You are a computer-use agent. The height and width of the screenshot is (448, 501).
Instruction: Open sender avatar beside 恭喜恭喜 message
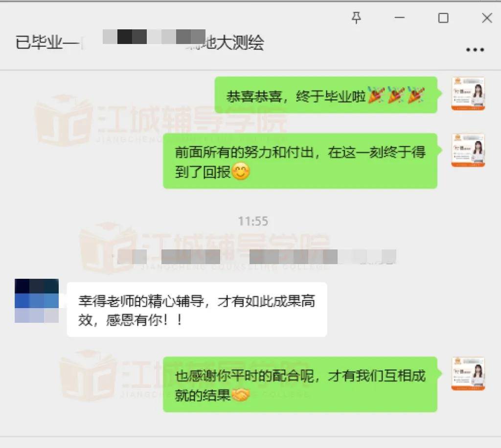tap(468, 93)
